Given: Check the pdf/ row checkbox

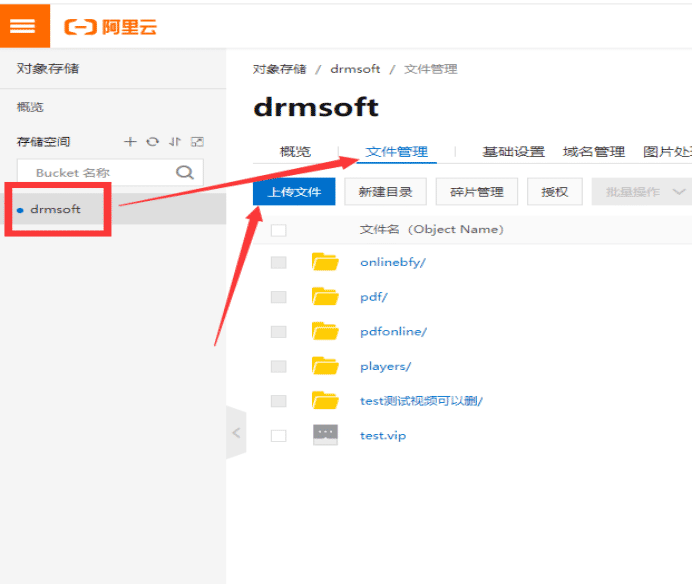Looking at the screenshot, I should [278, 297].
